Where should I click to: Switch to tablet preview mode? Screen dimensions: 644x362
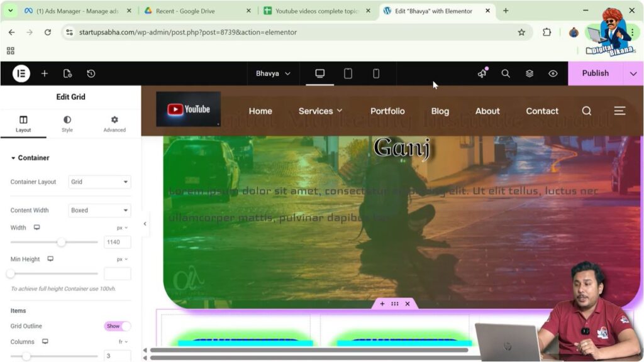tap(348, 74)
